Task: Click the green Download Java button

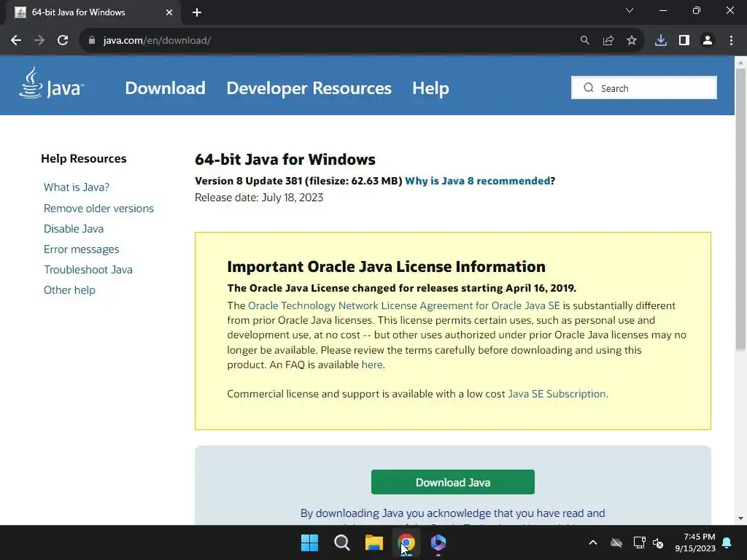Action: tap(452, 482)
